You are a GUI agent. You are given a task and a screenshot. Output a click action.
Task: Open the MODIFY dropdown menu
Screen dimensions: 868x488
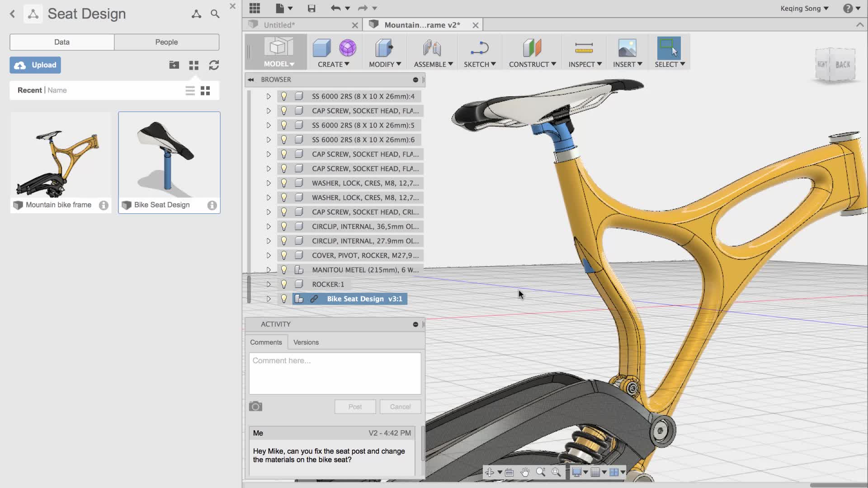(x=385, y=64)
